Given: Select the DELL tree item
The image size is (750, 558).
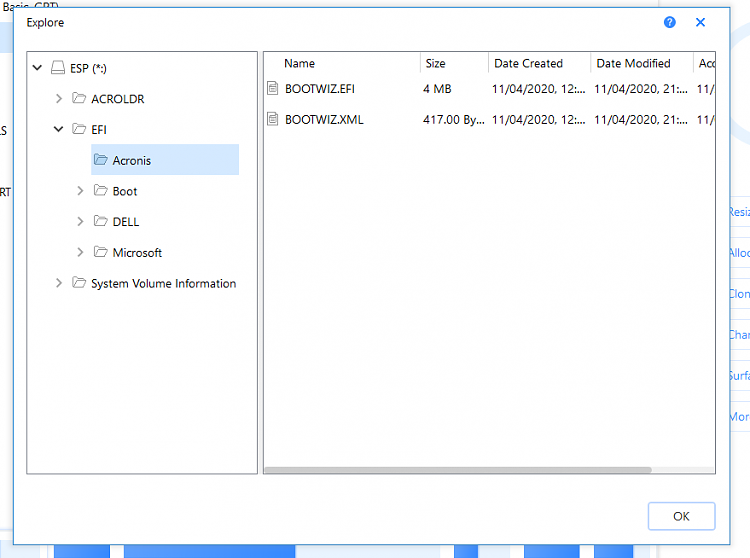Looking at the screenshot, I should (x=126, y=222).
